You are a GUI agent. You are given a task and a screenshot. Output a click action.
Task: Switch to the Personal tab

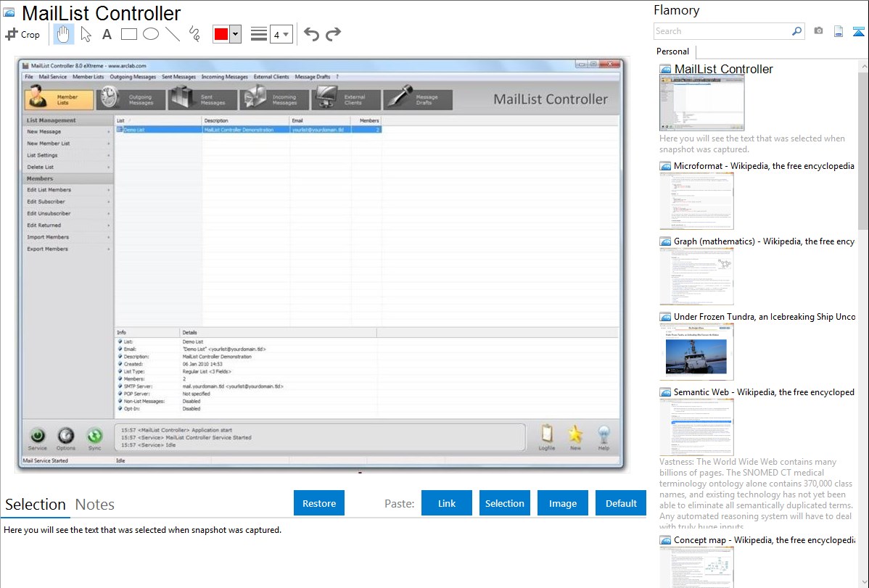point(673,51)
